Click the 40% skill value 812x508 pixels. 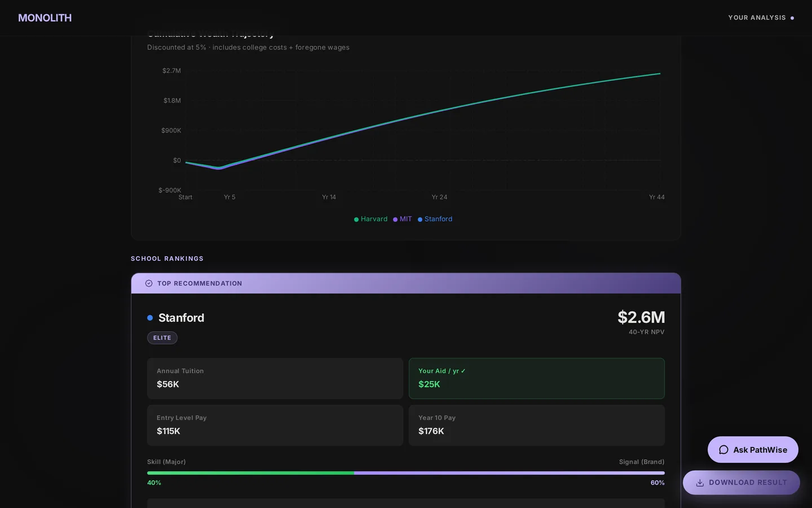(x=154, y=483)
